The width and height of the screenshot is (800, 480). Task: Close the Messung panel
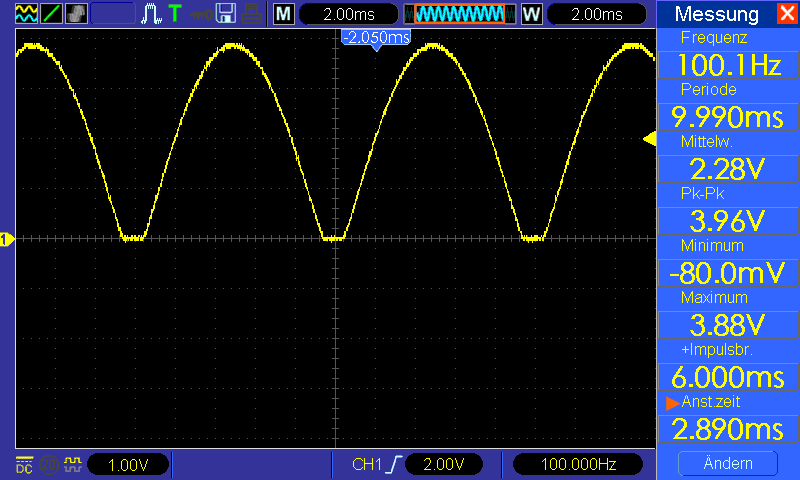788,13
